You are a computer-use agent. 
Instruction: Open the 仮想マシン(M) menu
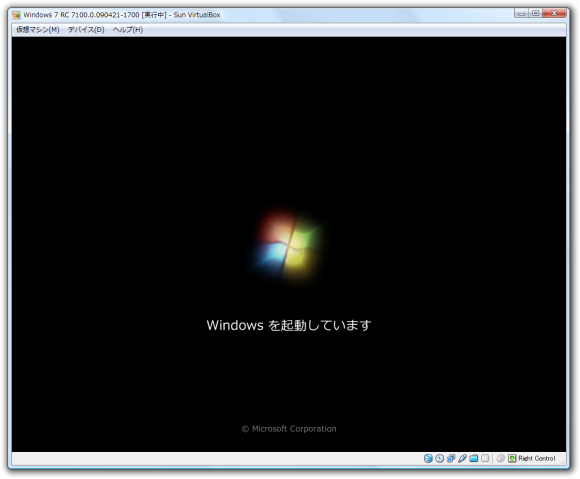pyautogui.click(x=37, y=30)
